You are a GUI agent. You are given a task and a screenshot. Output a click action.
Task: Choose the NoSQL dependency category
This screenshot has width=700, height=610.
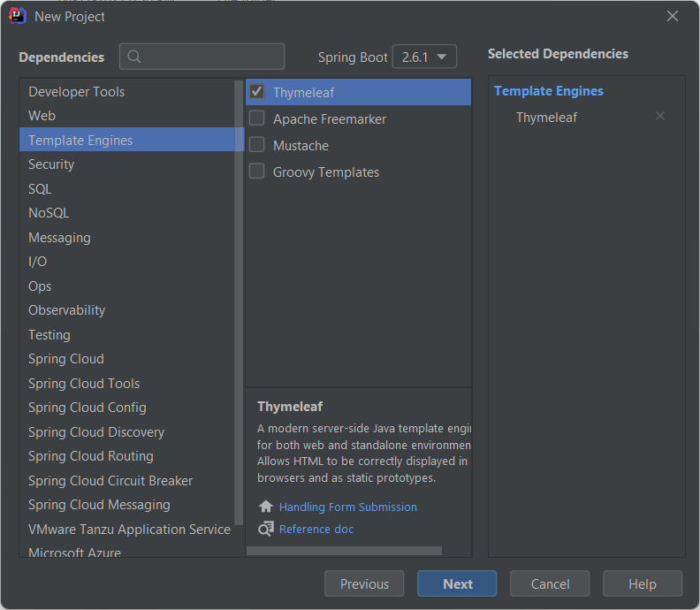point(49,213)
